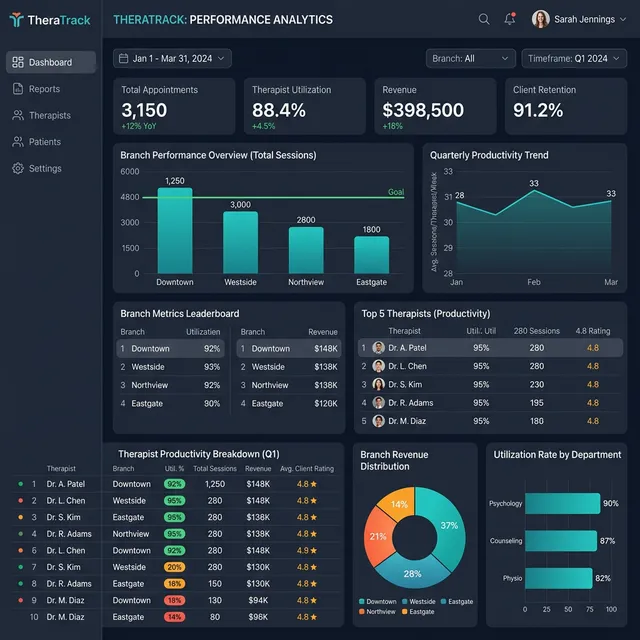640x640 pixels.
Task: Click 20% orange badge for Dr. S. Kim Westside
Action: click(x=175, y=567)
